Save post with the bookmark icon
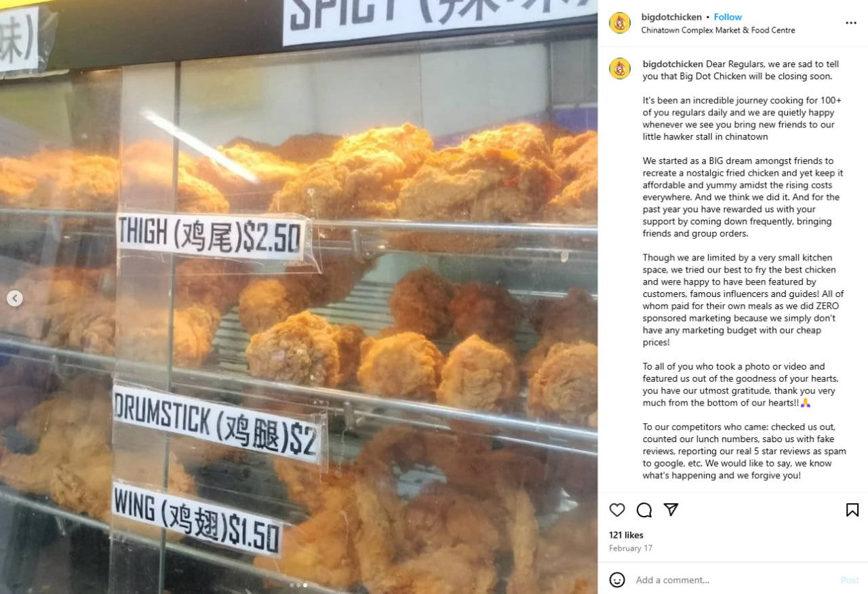This screenshot has width=868, height=594. (x=852, y=510)
